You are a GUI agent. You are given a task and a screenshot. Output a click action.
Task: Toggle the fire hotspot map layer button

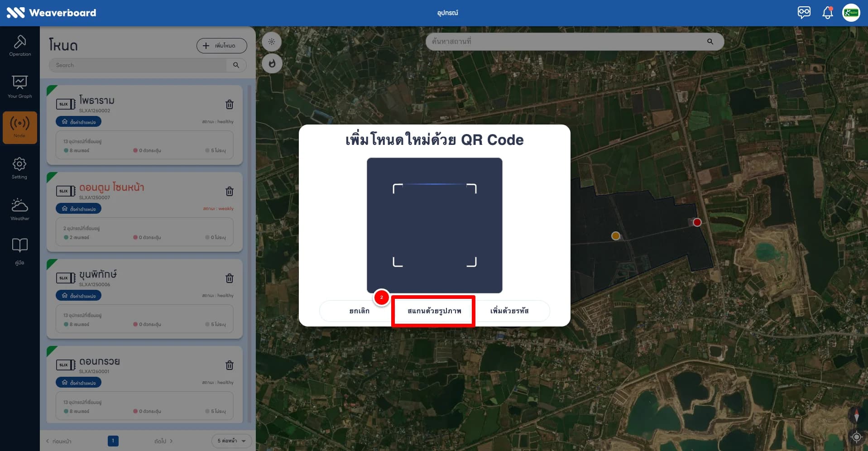(272, 63)
